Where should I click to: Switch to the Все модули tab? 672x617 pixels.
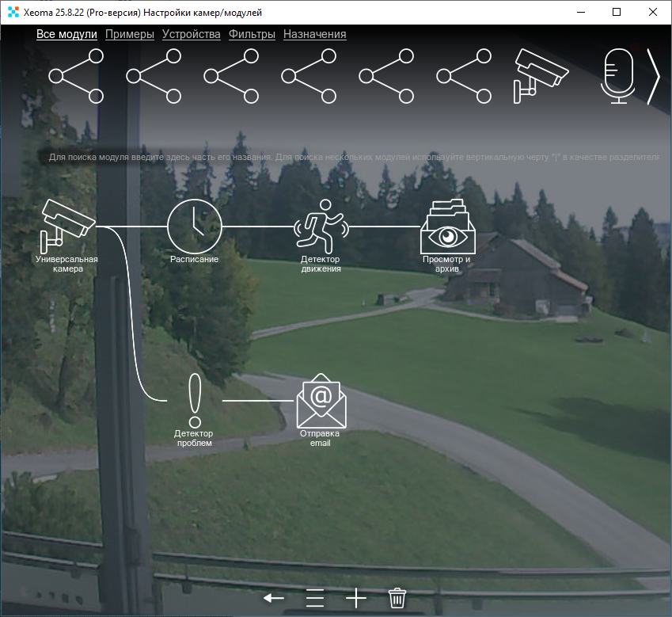(66, 34)
